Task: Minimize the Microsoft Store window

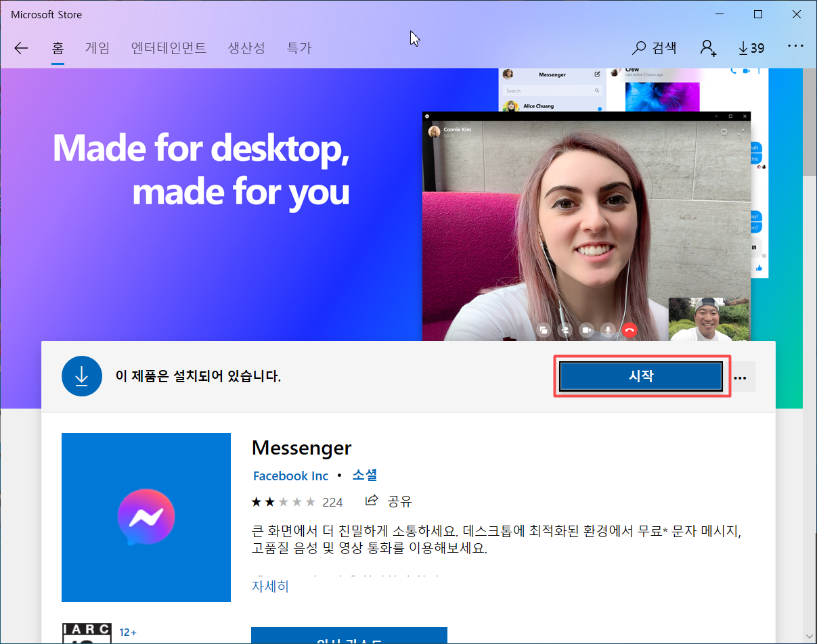Action: tap(720, 14)
